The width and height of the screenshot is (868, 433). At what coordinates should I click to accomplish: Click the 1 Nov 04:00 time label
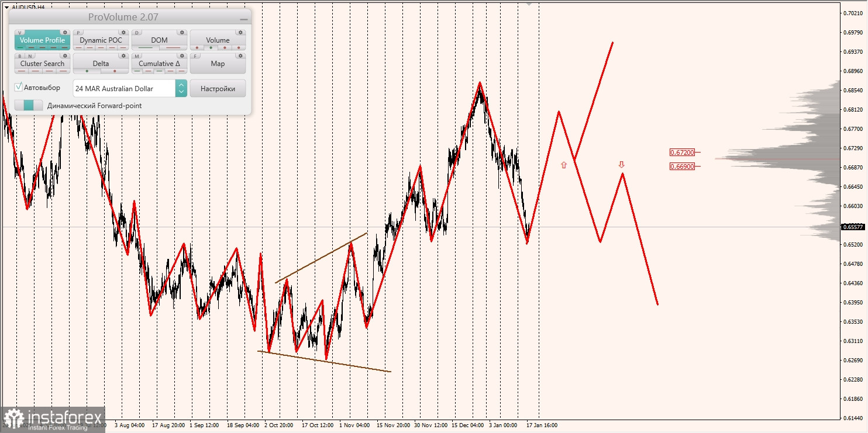[x=354, y=425]
